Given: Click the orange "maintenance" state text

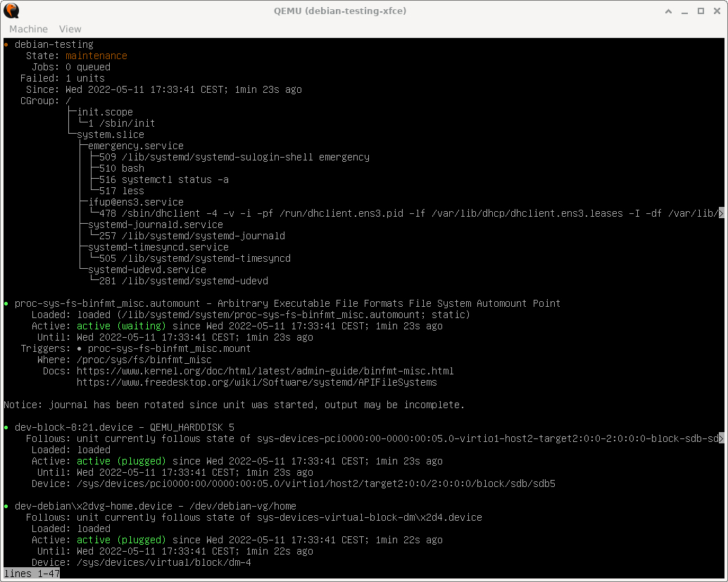Looking at the screenshot, I should pyautogui.click(x=96, y=56).
